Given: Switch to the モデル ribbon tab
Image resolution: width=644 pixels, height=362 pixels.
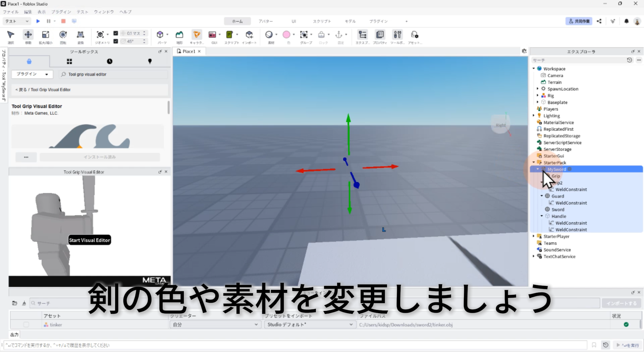Looking at the screenshot, I should click(350, 21).
